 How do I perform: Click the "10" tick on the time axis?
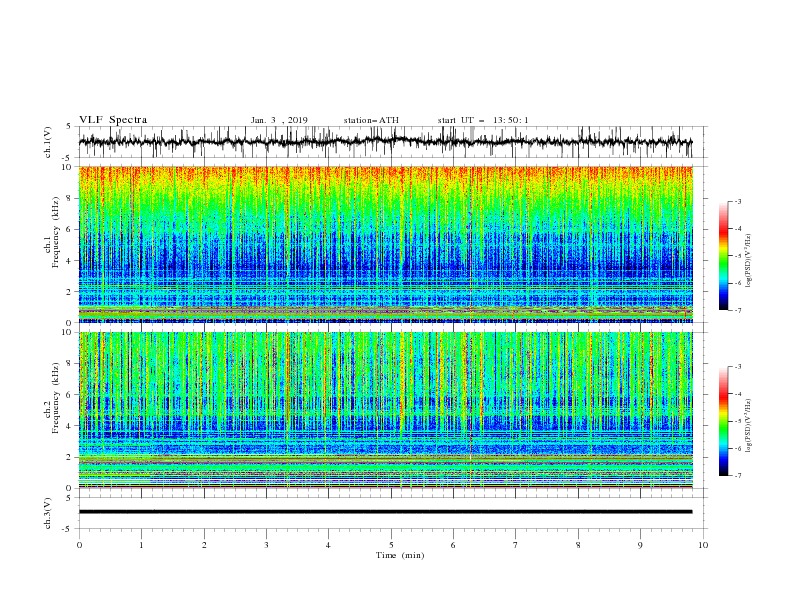pos(703,545)
